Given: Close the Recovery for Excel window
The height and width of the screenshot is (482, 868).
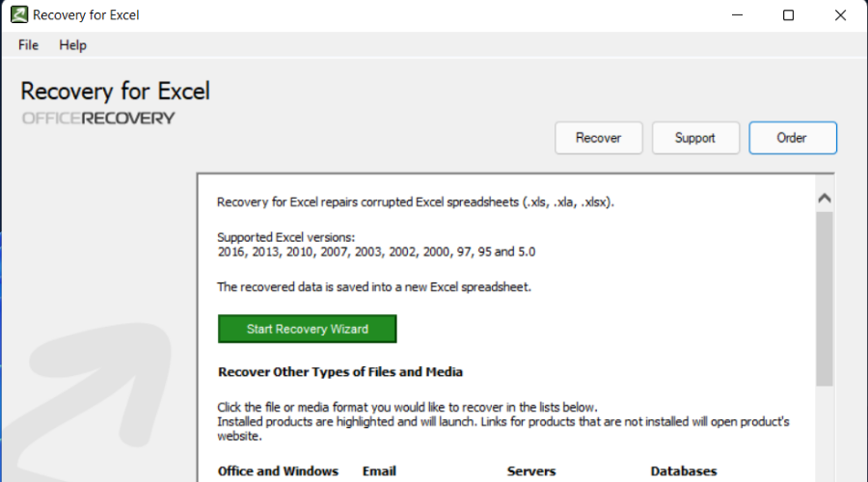Looking at the screenshot, I should pos(840,14).
